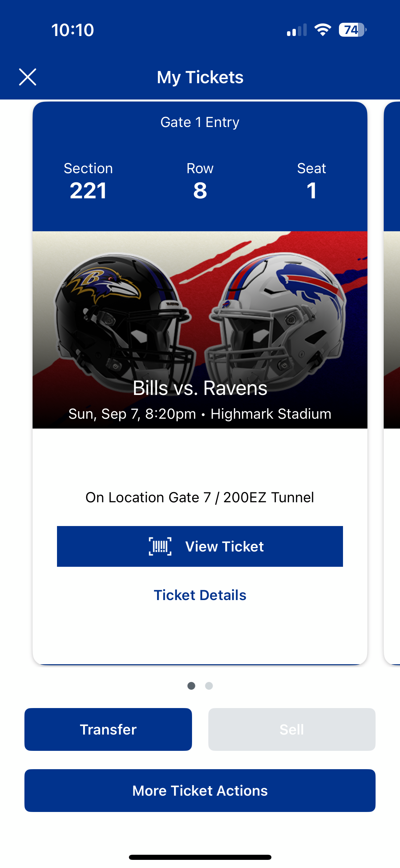Open More Ticket Actions
This screenshot has height=868, width=400.
point(200,791)
